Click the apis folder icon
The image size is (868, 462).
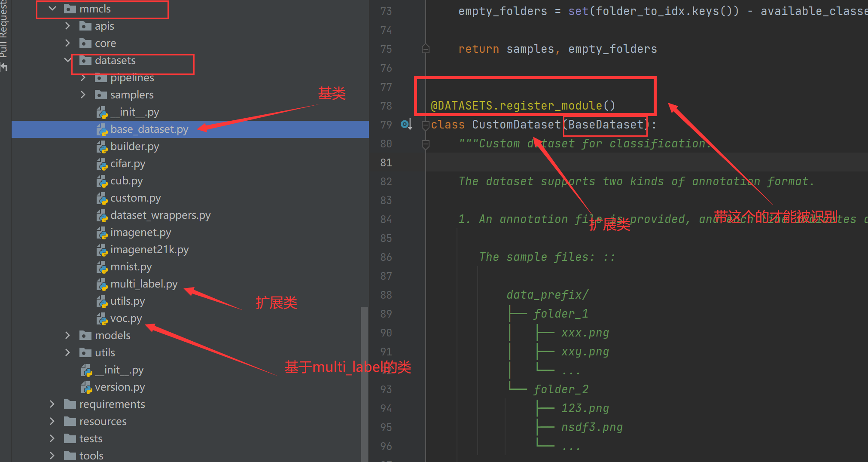(85, 26)
